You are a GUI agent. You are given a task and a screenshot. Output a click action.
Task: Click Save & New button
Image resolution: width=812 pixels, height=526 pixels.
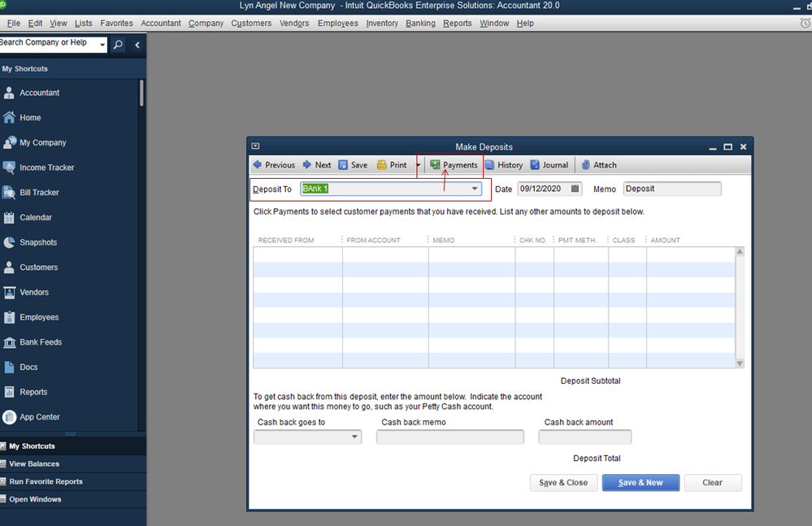pos(640,483)
